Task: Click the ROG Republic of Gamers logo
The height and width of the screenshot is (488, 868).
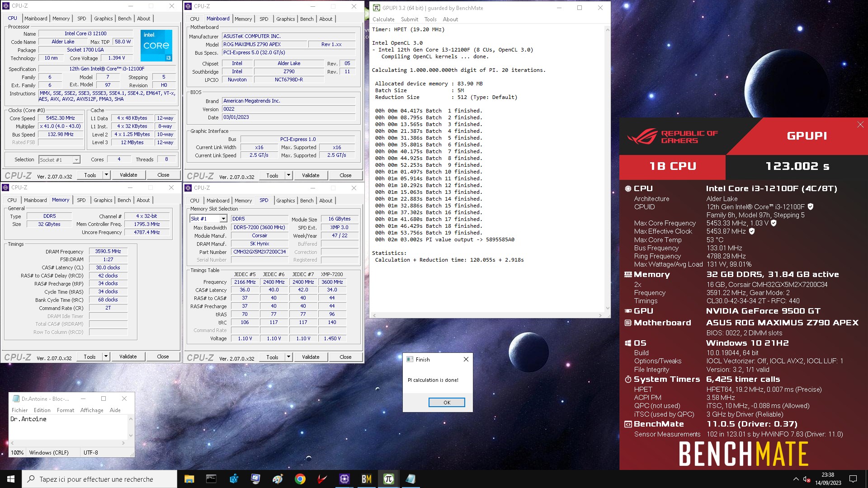Action: point(673,136)
